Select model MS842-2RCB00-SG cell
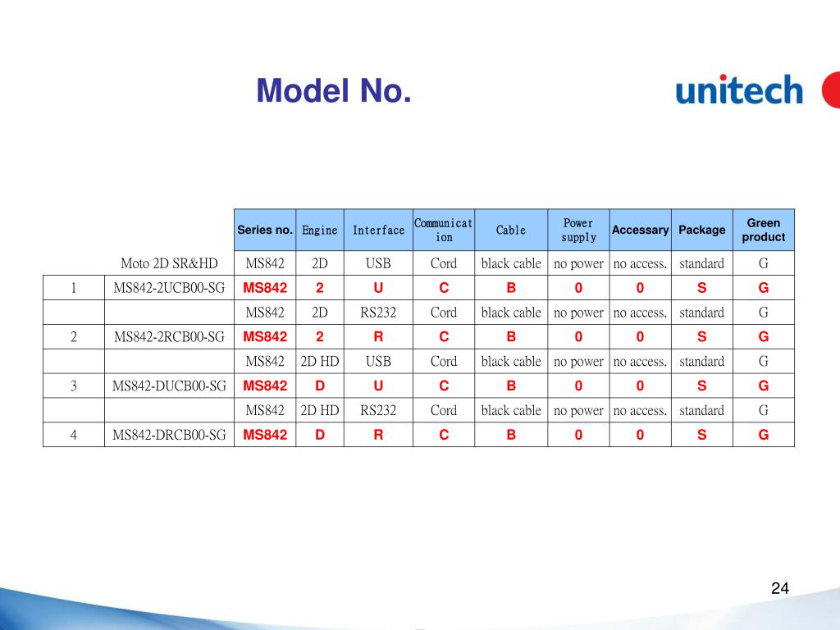 (x=169, y=337)
